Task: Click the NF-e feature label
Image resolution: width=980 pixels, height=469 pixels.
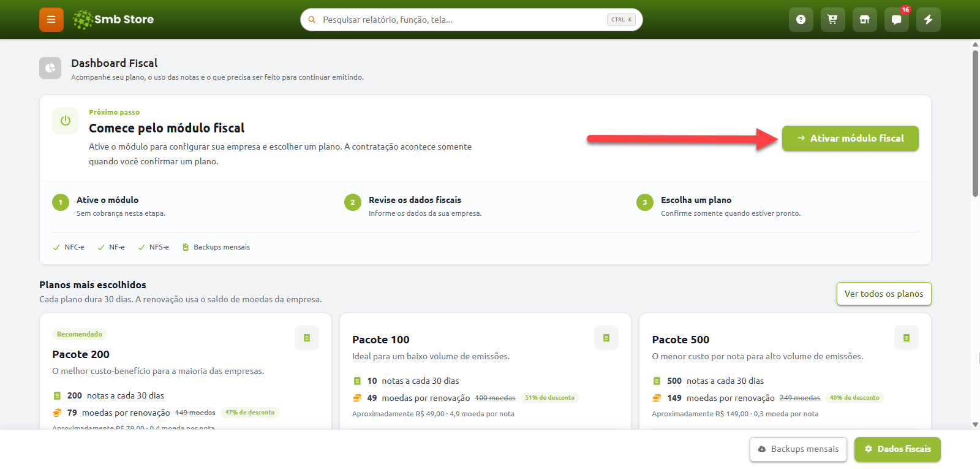Action: tap(116, 247)
